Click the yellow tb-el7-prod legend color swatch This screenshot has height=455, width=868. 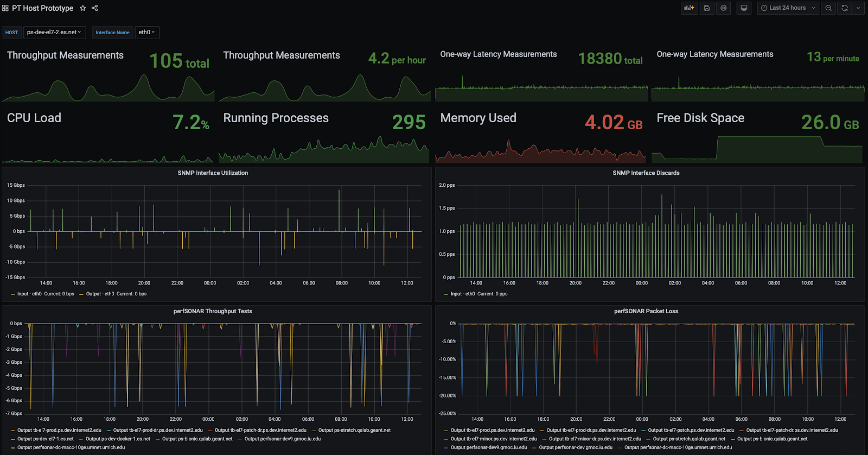click(x=12, y=430)
